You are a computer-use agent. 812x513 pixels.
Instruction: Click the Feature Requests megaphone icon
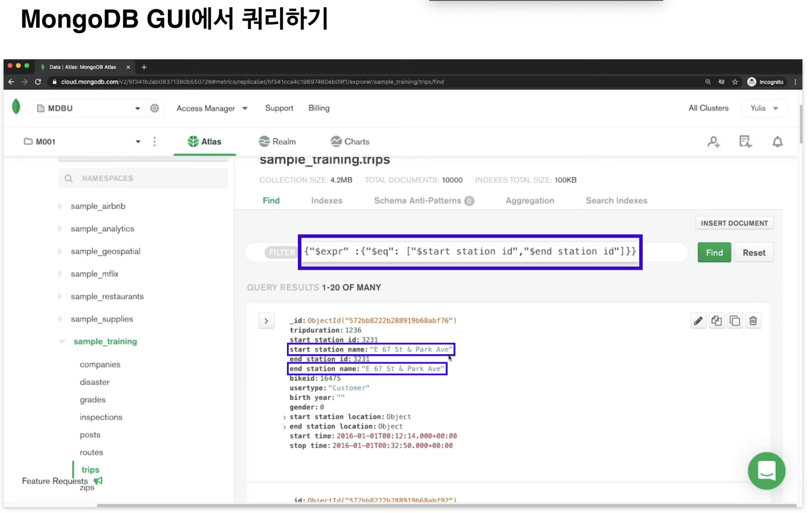tap(98, 481)
